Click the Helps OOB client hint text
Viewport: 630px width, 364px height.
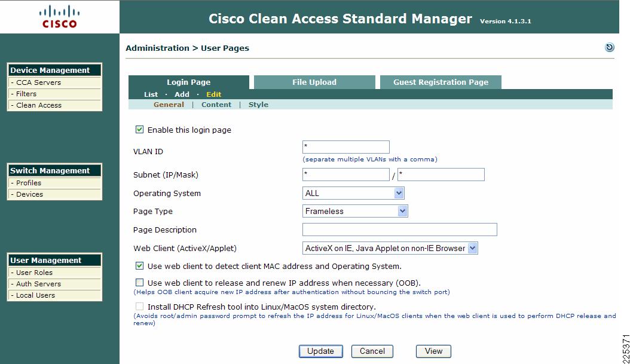click(x=292, y=292)
